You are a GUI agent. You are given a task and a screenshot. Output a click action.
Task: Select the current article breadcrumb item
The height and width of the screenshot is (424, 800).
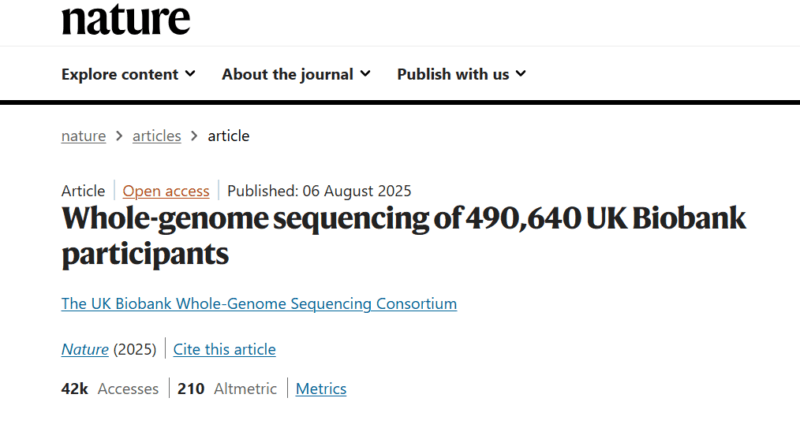coord(229,136)
